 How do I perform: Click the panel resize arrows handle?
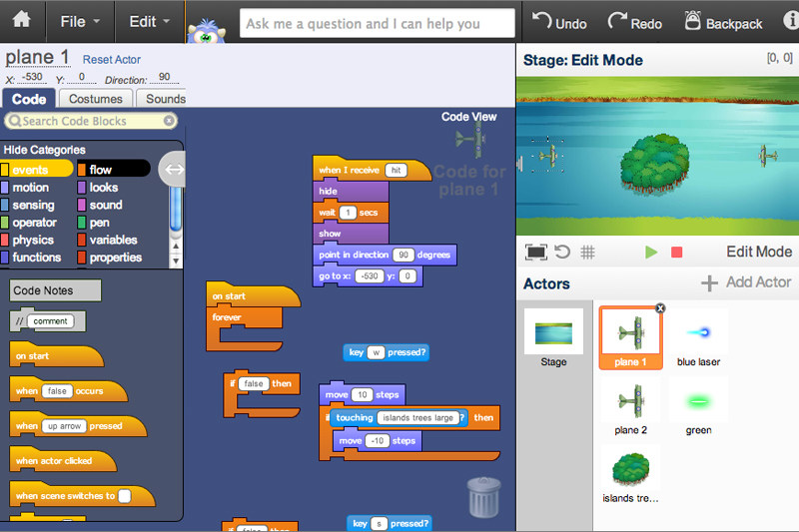174,170
